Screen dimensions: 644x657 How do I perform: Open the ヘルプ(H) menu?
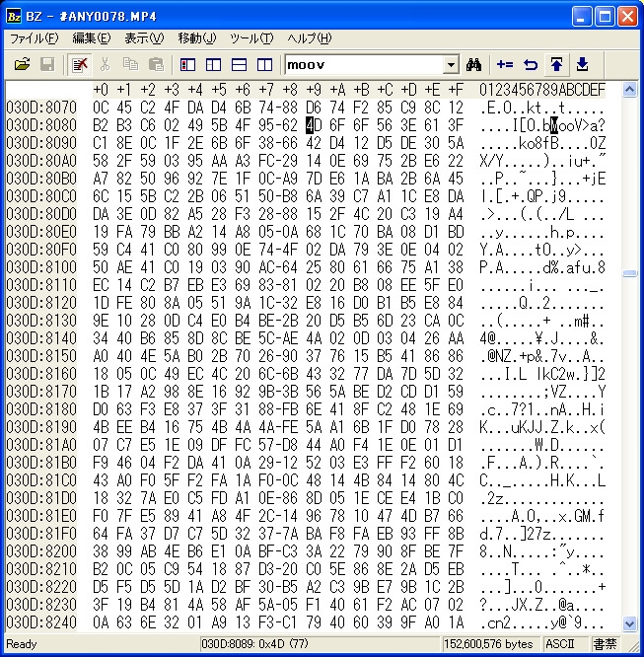coord(310,38)
